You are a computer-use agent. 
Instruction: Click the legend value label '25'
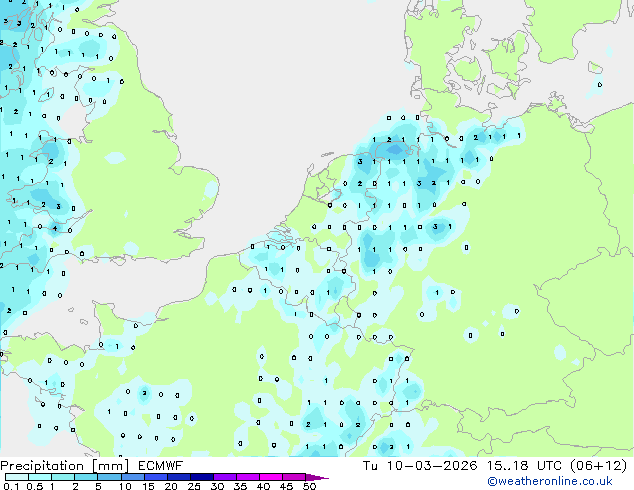194,486
